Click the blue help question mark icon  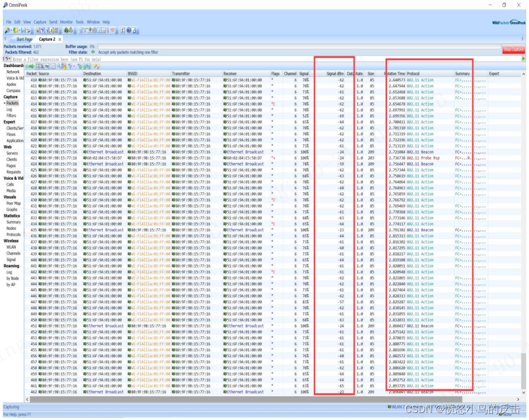pos(129,31)
